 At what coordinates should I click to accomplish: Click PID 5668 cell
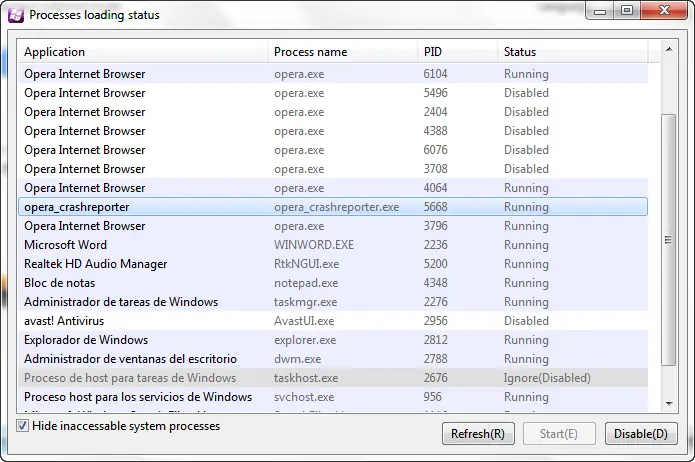435,207
